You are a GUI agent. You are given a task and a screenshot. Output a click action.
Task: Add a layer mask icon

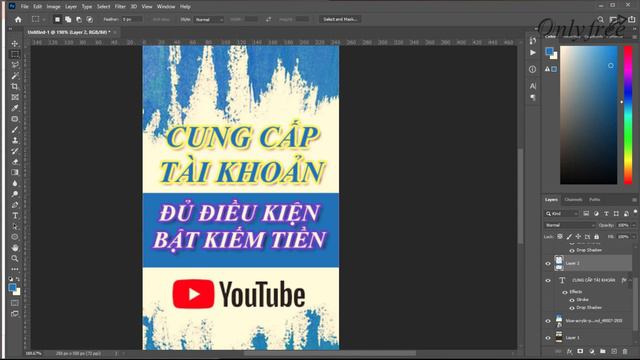580,351
